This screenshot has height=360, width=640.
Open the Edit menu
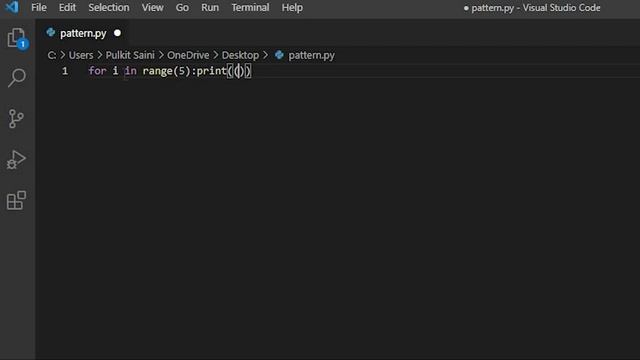click(x=67, y=7)
